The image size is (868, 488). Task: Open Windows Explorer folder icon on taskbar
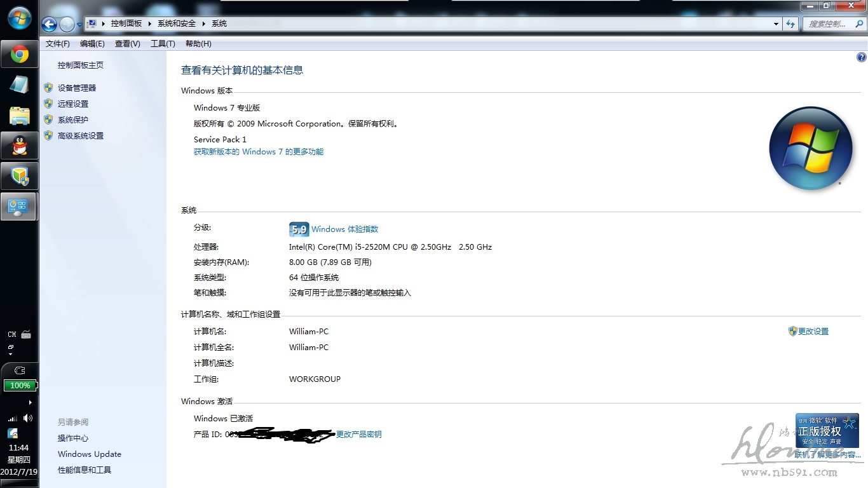pos(19,116)
